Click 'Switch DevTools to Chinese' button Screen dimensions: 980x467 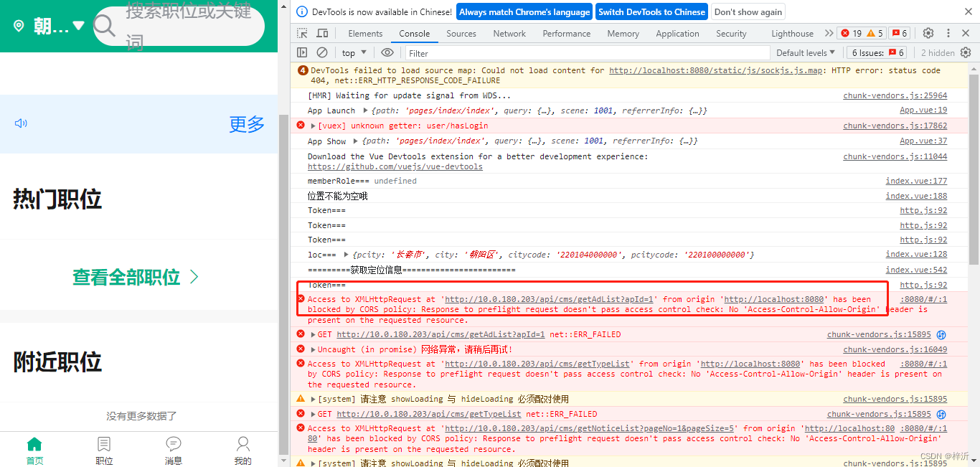[x=651, y=11]
